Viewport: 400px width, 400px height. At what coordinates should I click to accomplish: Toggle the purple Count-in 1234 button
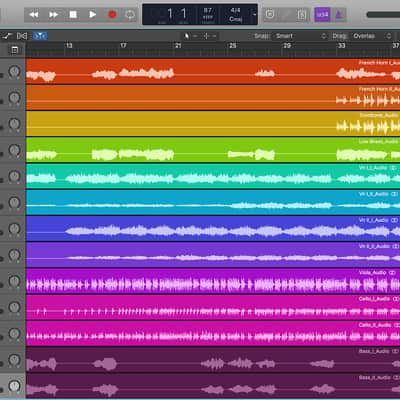[322, 15]
